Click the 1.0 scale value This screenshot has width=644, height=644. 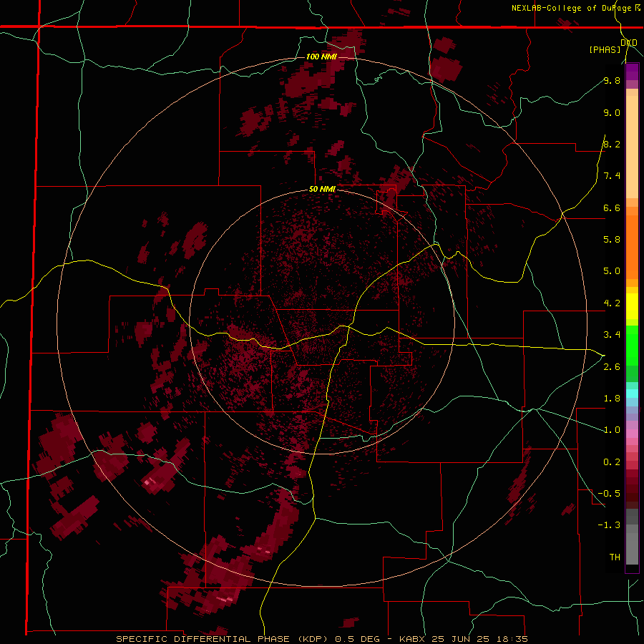point(612,429)
